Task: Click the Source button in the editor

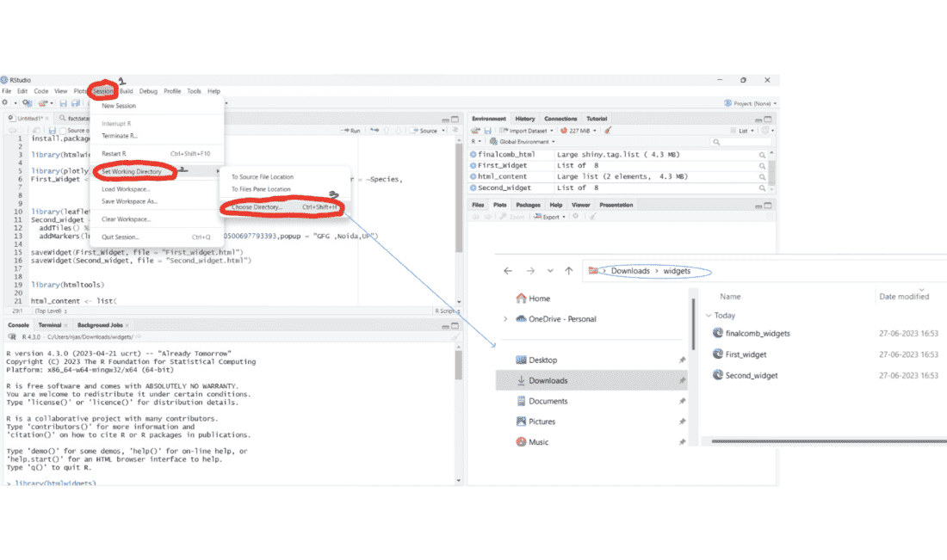Action: click(424, 131)
